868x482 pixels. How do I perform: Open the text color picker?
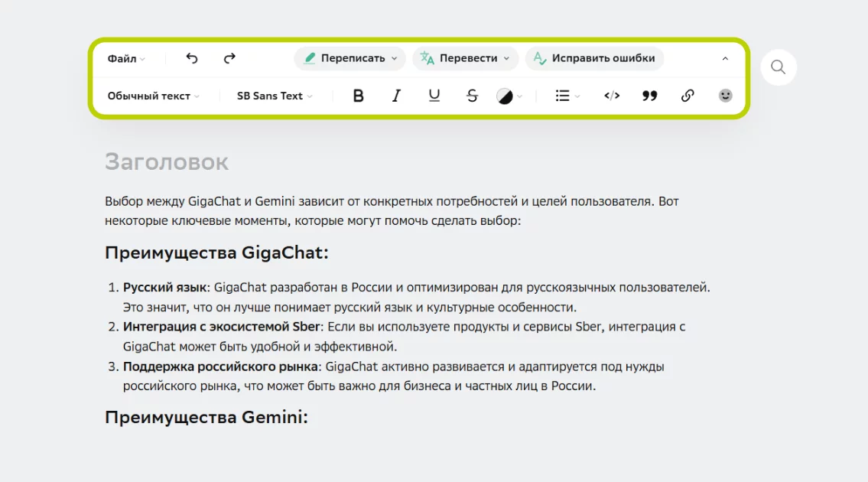pos(509,96)
